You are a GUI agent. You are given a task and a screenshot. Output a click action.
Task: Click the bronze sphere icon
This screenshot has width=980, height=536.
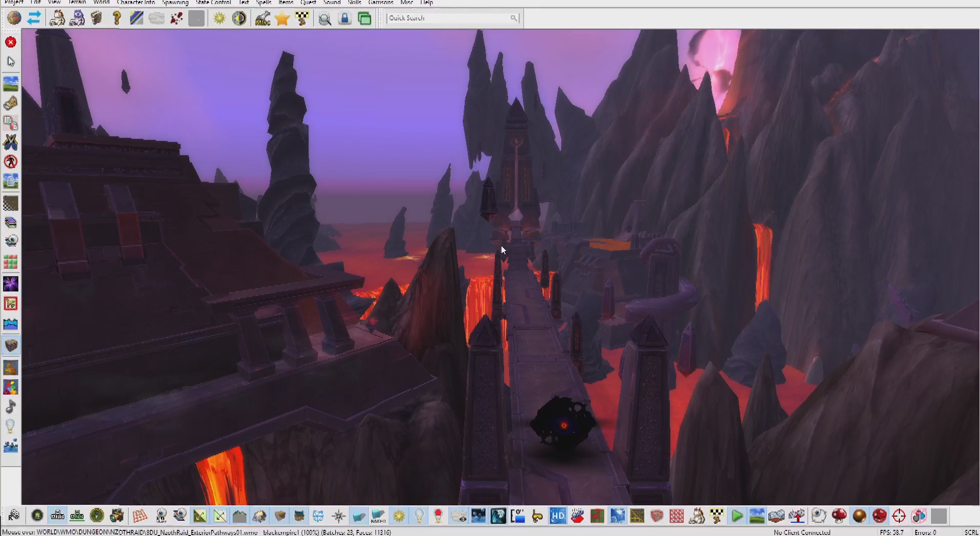tap(859, 516)
